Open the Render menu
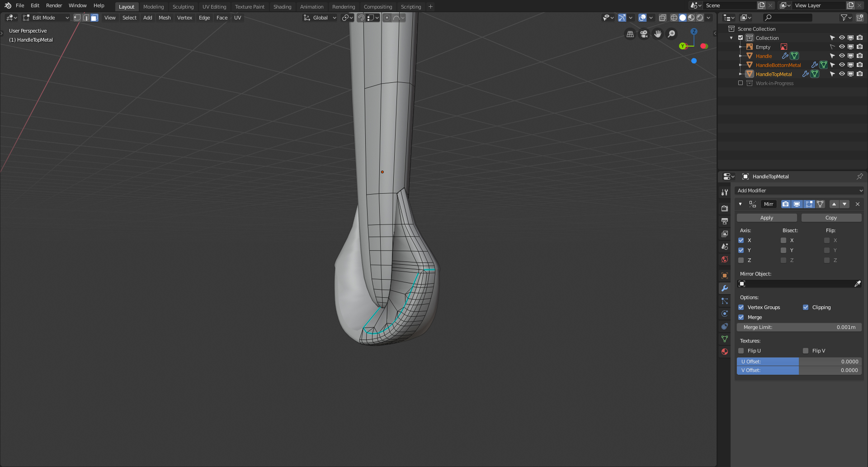The height and width of the screenshot is (467, 868). tap(54, 5)
